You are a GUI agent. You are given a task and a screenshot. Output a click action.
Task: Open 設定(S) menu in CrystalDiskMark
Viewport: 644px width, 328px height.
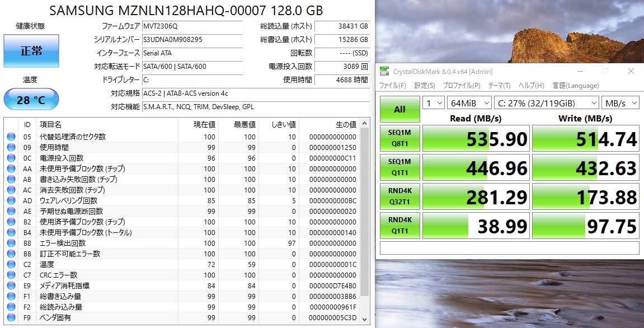click(x=424, y=86)
